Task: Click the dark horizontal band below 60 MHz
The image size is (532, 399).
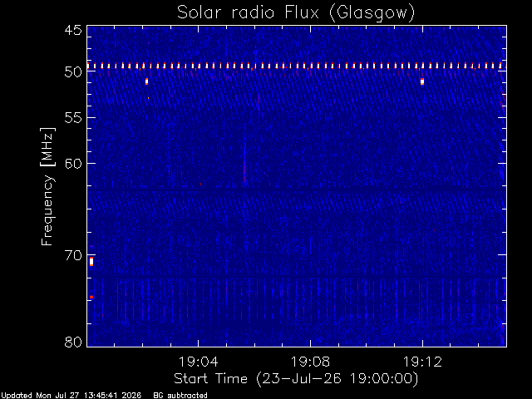Action: [x=297, y=189]
